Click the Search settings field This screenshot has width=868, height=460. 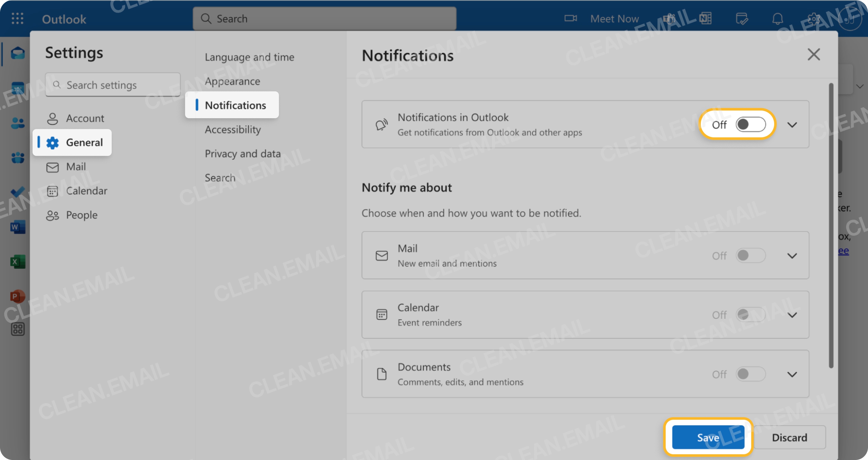pos(113,85)
